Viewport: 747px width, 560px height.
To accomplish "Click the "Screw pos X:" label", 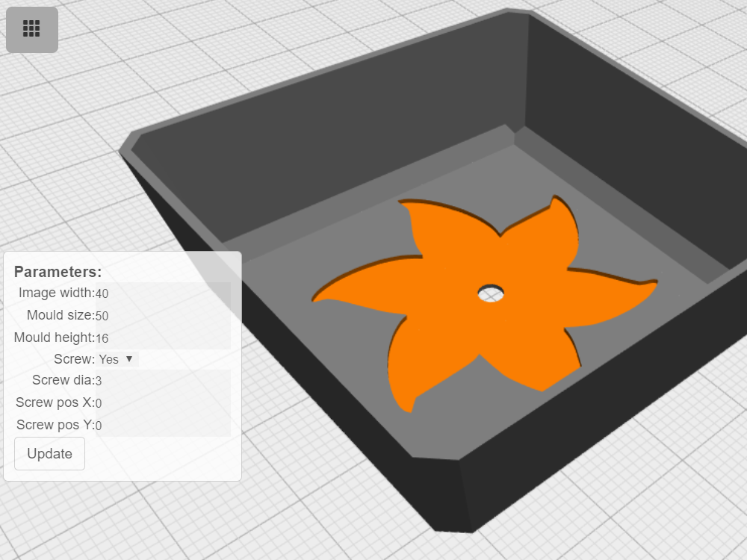I will (x=55, y=402).
